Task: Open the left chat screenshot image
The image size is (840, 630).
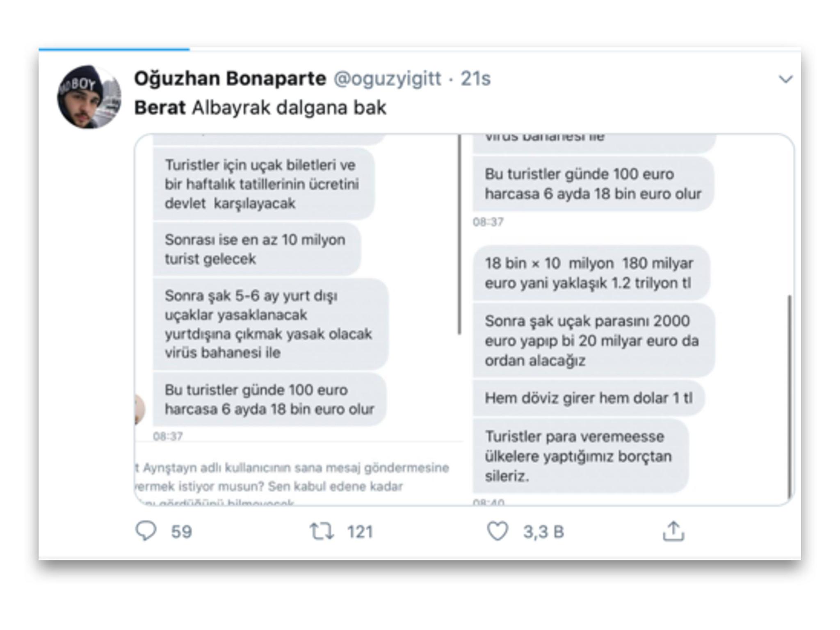Action: [298, 320]
